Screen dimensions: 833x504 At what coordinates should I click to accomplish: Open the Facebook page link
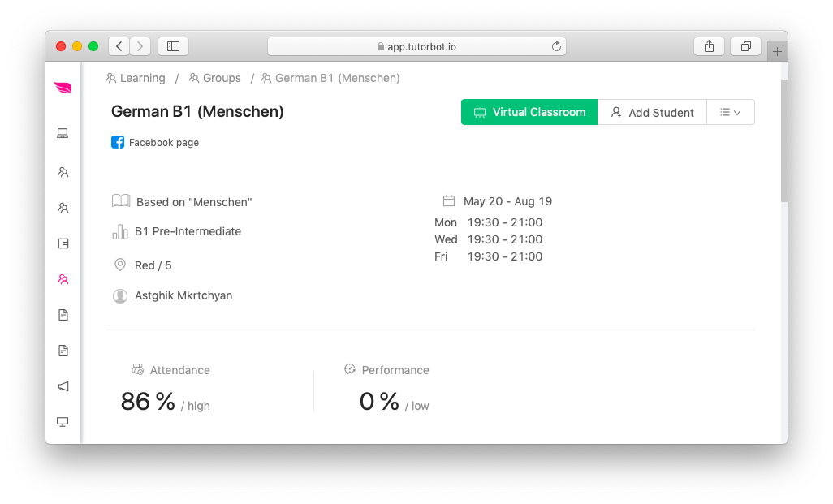click(164, 142)
